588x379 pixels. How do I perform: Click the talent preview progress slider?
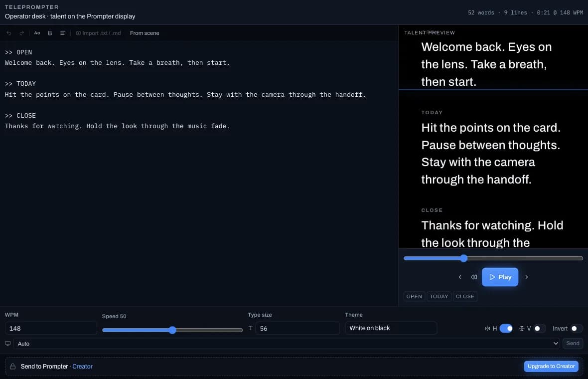pos(493,258)
